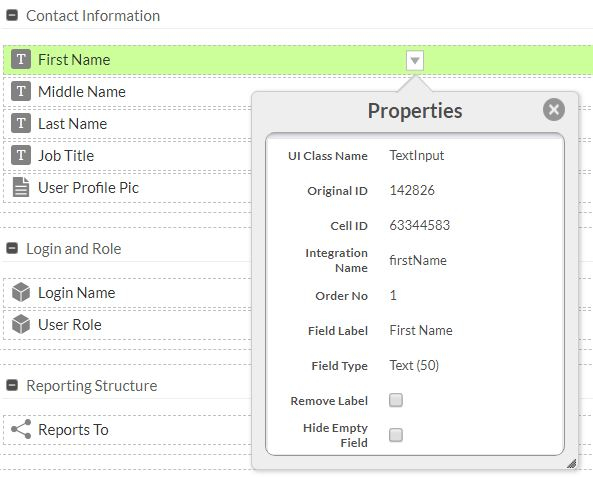Click the share icon beside Reports To
593x478 pixels.
(x=21, y=429)
